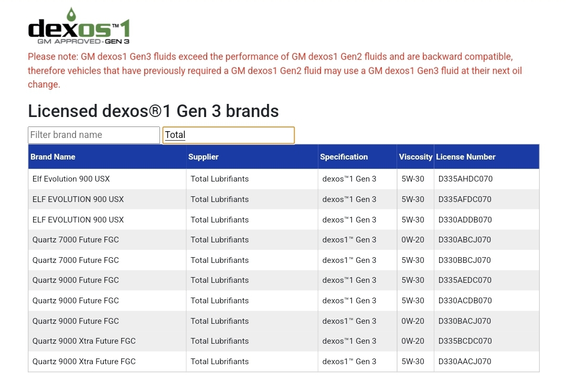Click 5W-30 viscosity in D330AACJ070 row
This screenshot has width=566, height=392.
tap(413, 362)
